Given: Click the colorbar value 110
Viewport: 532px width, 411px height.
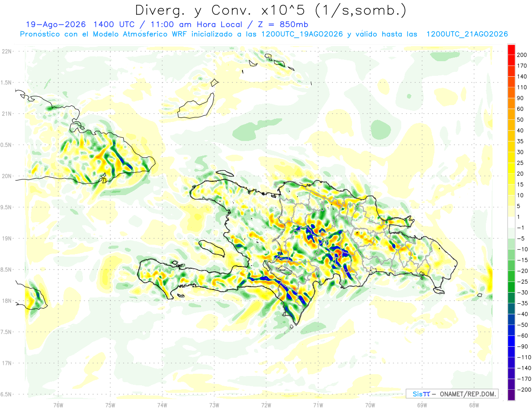Looking at the screenshot, I should click(522, 87).
